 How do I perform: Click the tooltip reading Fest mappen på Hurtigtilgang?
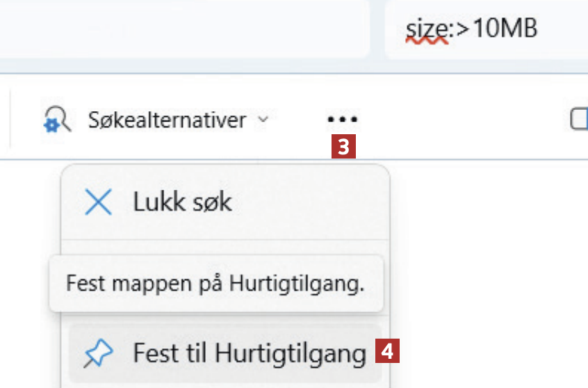point(215,284)
